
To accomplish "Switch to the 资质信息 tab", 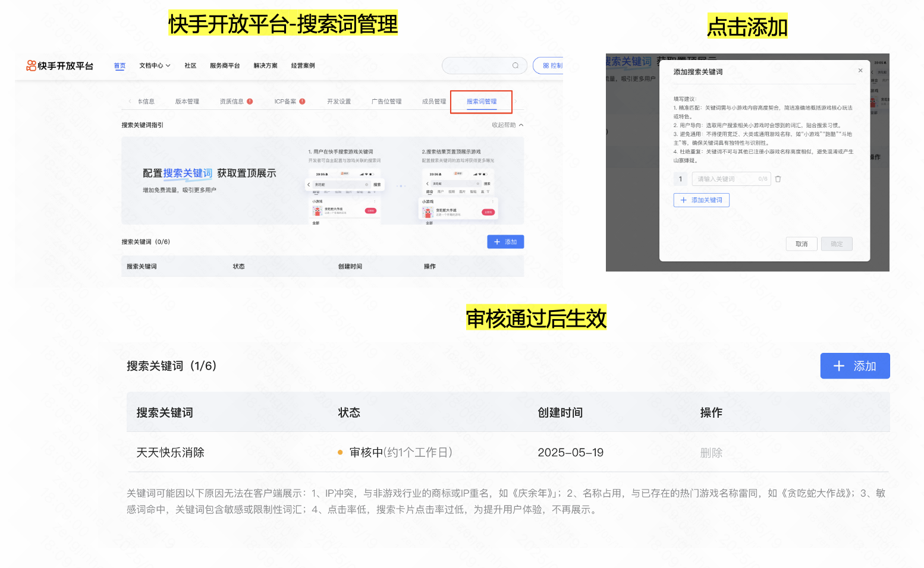I will (x=232, y=102).
